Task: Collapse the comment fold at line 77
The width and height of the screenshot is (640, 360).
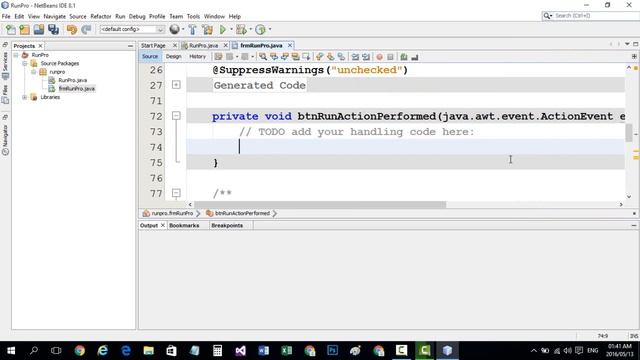Action: coord(176,193)
